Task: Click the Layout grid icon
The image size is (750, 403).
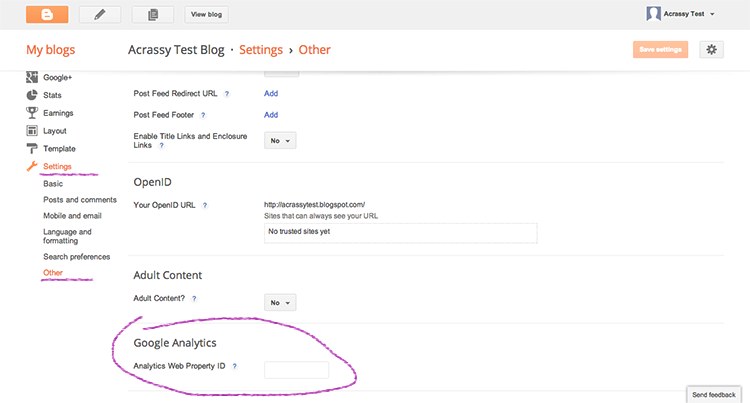Action: click(32, 131)
